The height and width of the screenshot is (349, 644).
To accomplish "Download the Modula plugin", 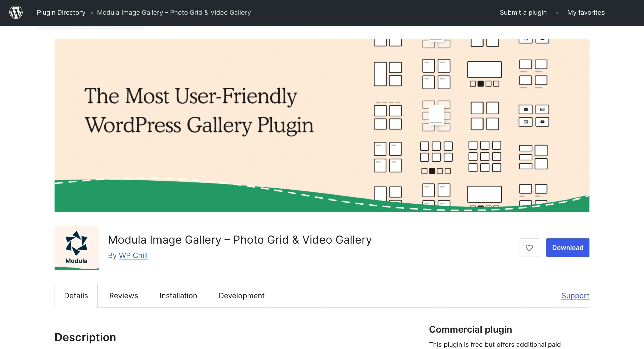I will tap(568, 247).
